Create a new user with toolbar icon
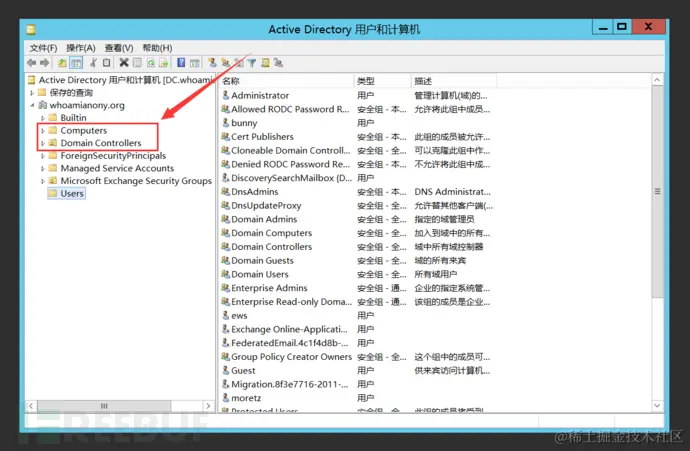Viewport: 690px width, 451px height. 212,63
